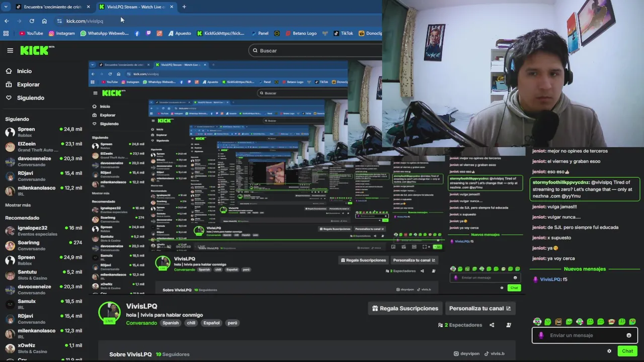This screenshot has width=644, height=362.
Task: Open the apps grid in bookmarks bar
Action: tap(6, 33)
